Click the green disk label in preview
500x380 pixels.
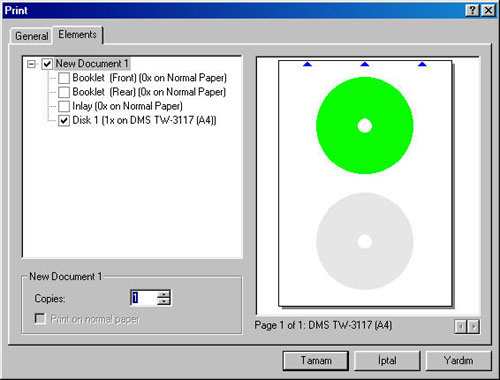tap(365, 125)
